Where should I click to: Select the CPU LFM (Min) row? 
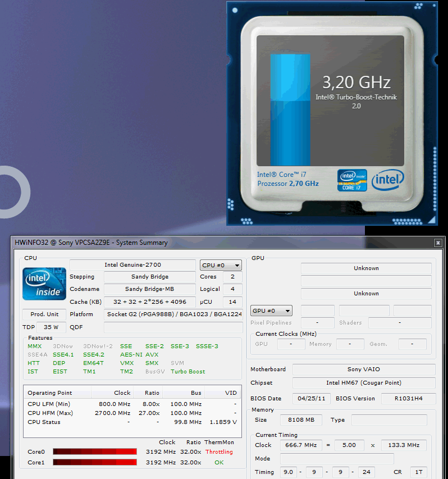tap(132, 404)
